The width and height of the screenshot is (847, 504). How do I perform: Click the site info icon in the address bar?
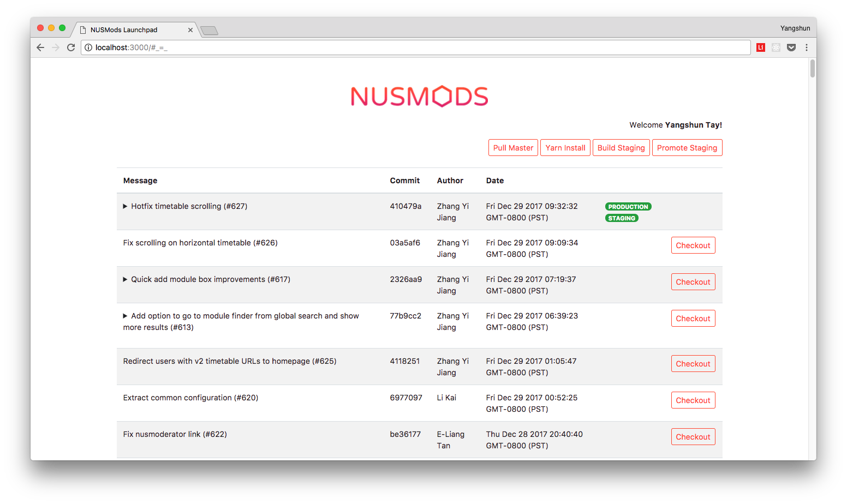[88, 47]
